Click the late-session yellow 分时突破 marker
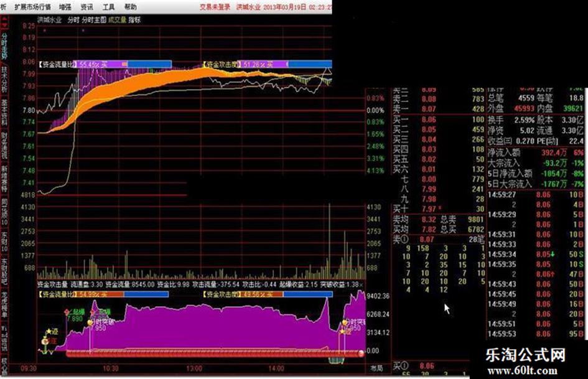This screenshot has width=588, height=379. click(x=345, y=322)
